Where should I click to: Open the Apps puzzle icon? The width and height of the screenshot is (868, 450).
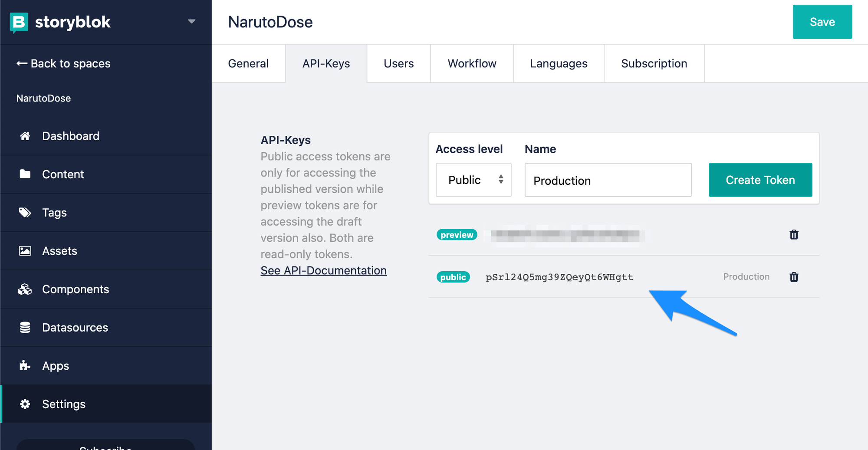[x=25, y=365]
